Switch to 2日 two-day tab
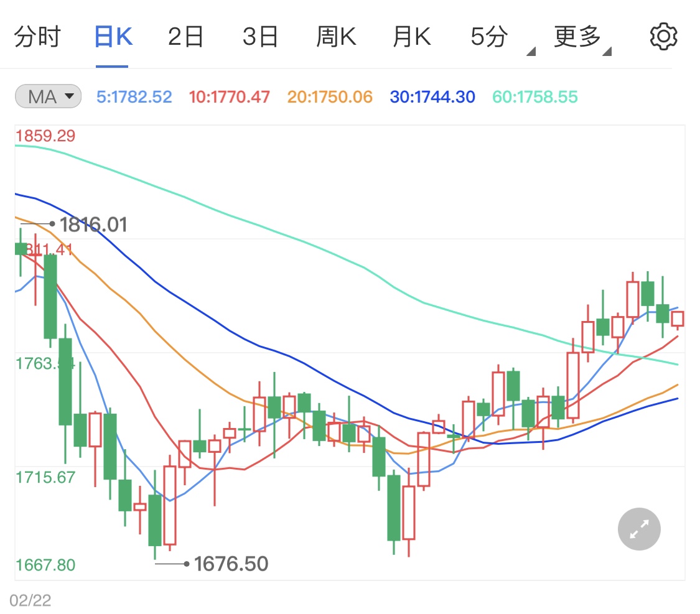Image resolution: width=700 pixels, height=614 pixels. [185, 36]
